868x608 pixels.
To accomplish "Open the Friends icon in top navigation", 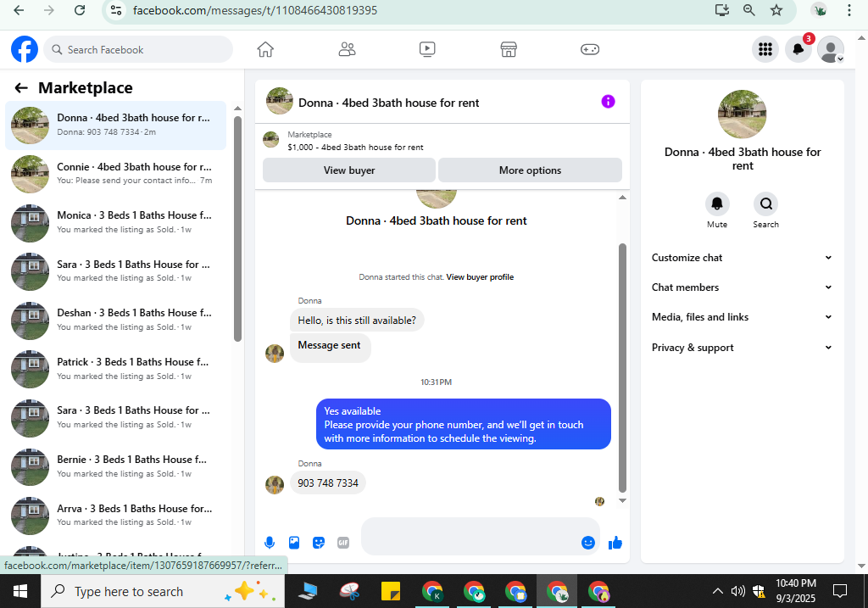I will click(x=347, y=49).
